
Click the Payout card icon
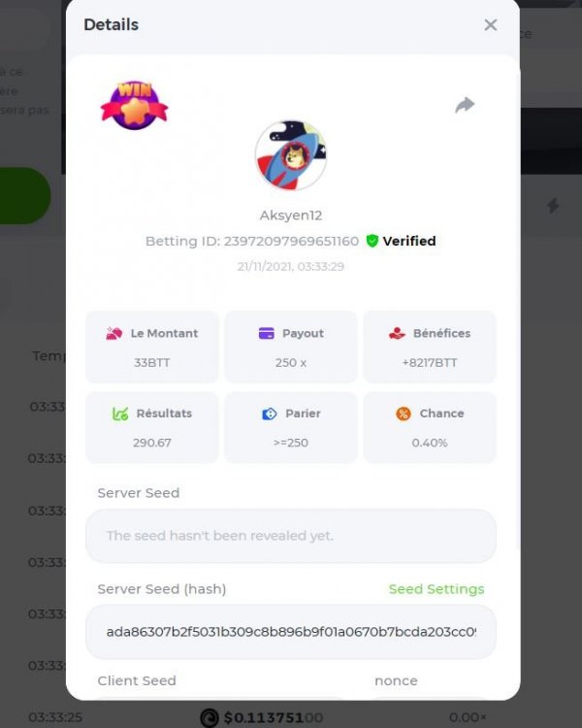(267, 333)
